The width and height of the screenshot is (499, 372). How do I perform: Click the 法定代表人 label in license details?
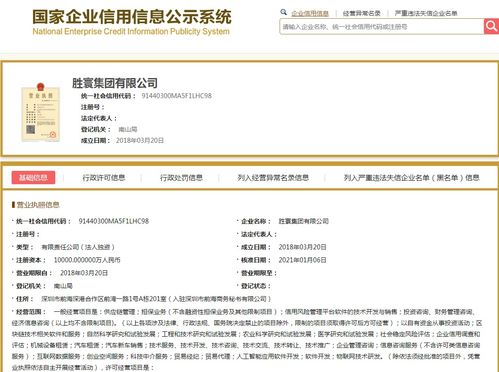pyautogui.click(x=259, y=234)
